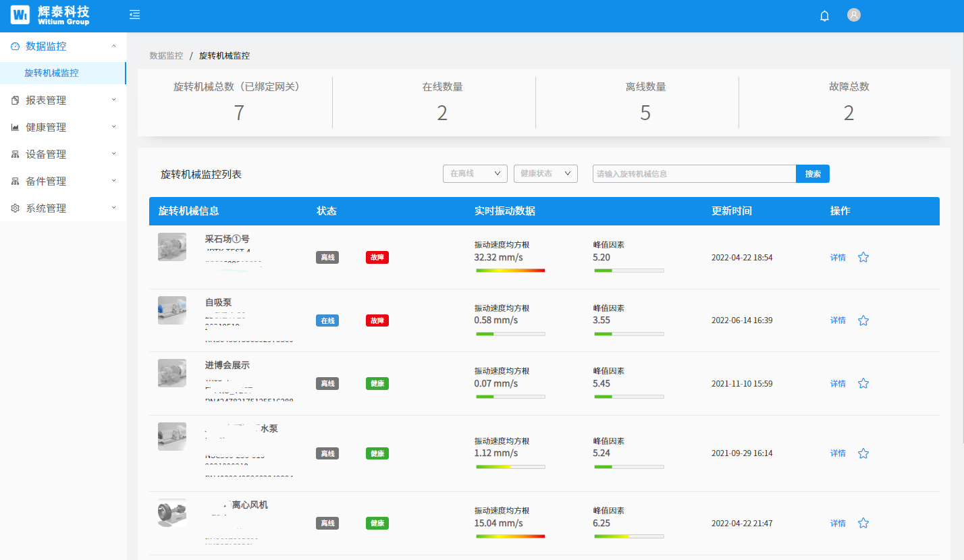The image size is (964, 560).
Task: Click the 报表管理 document icon in the sidebar
Action: click(16, 101)
